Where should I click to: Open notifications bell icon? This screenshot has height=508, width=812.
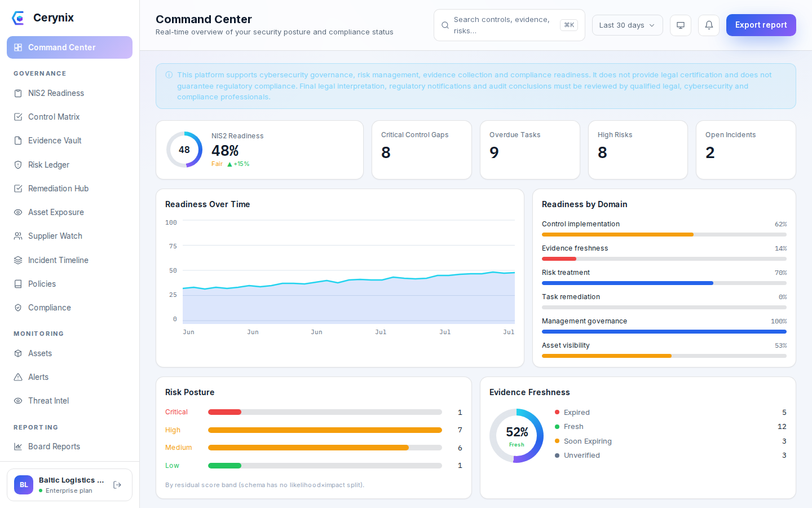709,25
